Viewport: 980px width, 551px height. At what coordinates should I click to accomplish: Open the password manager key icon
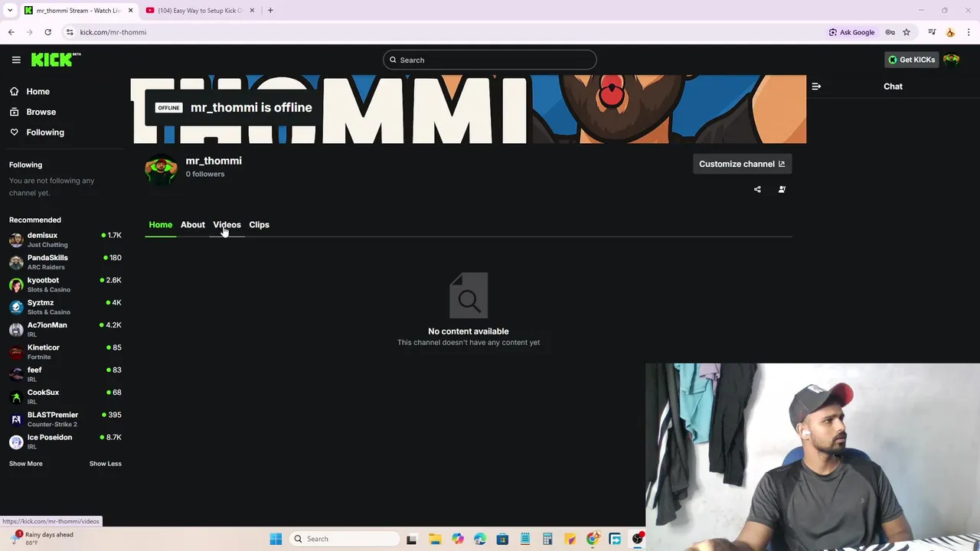[x=890, y=32]
